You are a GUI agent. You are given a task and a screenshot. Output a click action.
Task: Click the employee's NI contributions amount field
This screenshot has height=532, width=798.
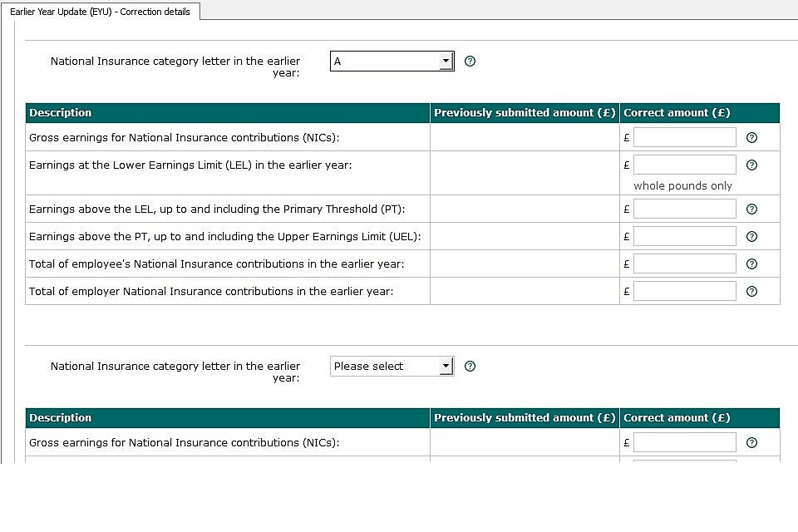click(684, 264)
